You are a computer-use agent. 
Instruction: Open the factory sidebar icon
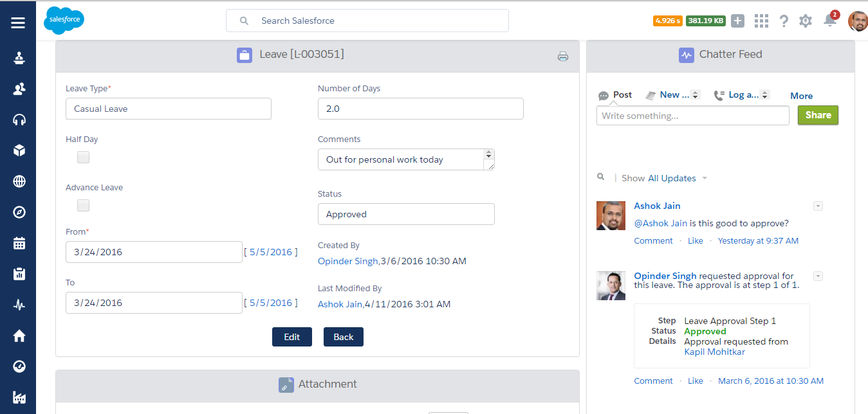coord(19,397)
